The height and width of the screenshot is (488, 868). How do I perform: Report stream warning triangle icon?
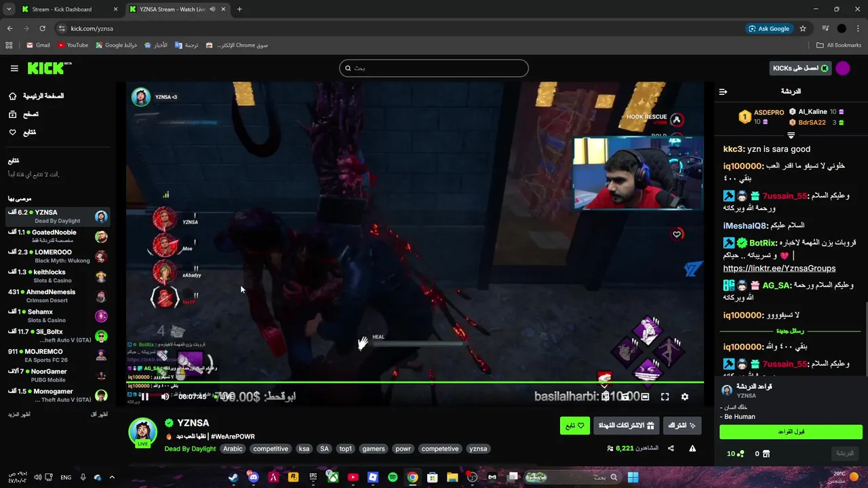click(x=692, y=449)
